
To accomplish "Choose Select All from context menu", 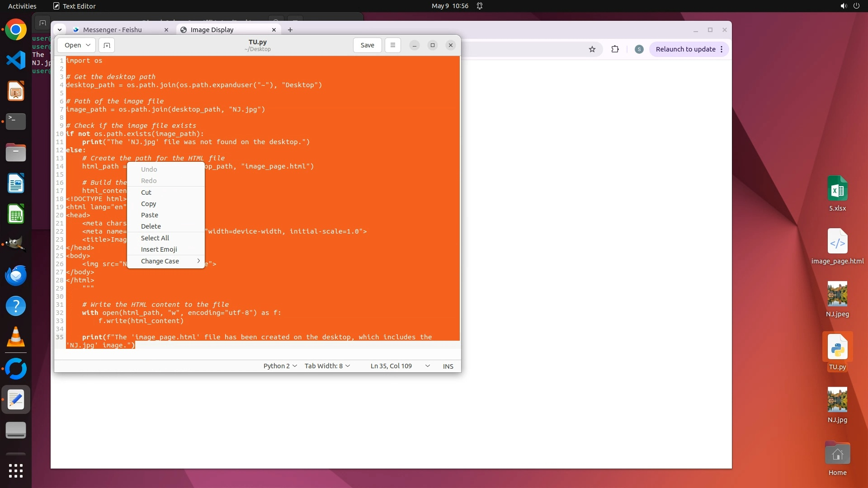I will 155,238.
